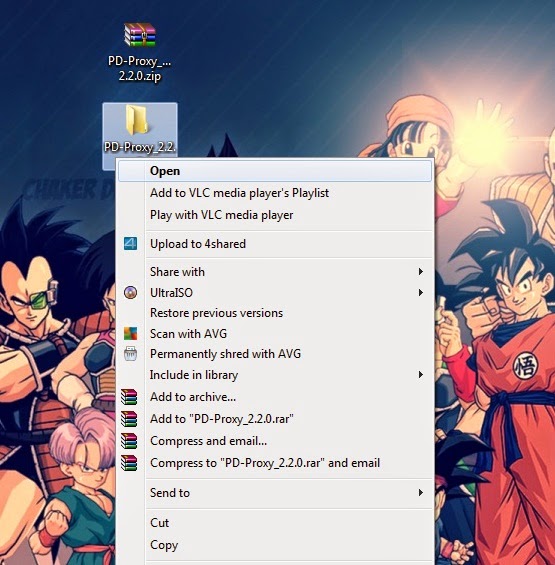Select Upload to 4shared
This screenshot has height=565, width=555.
pos(275,244)
